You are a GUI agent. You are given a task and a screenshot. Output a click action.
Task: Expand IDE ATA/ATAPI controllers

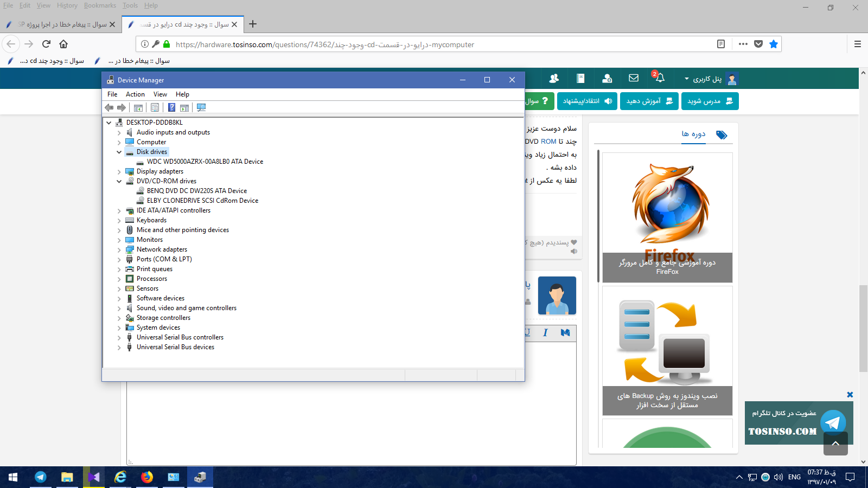click(x=119, y=210)
